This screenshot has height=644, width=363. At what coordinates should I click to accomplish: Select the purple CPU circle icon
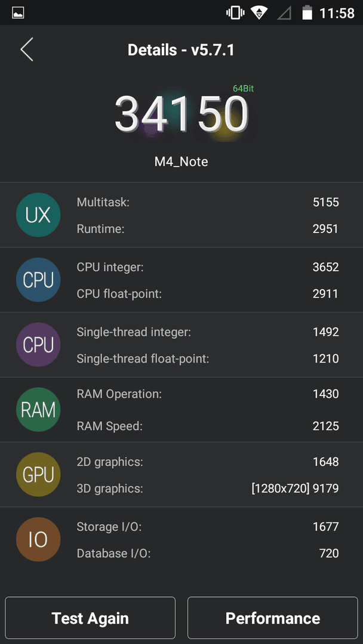(38, 345)
